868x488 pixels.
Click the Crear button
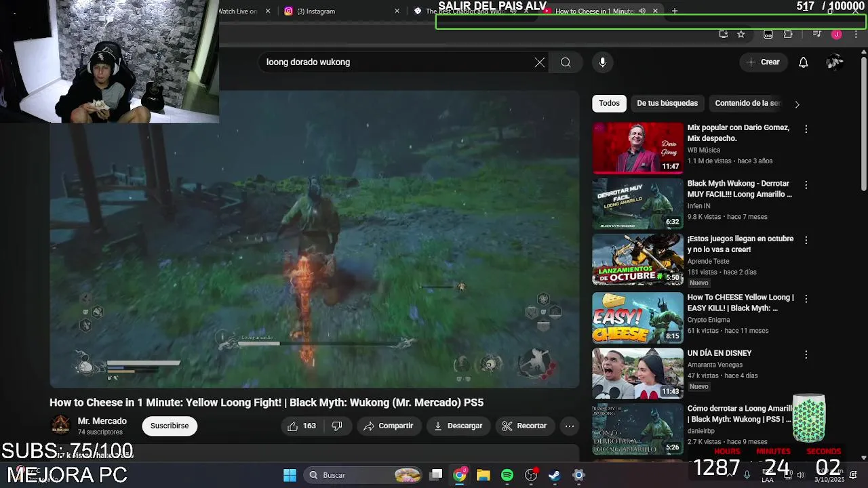[x=763, y=62]
